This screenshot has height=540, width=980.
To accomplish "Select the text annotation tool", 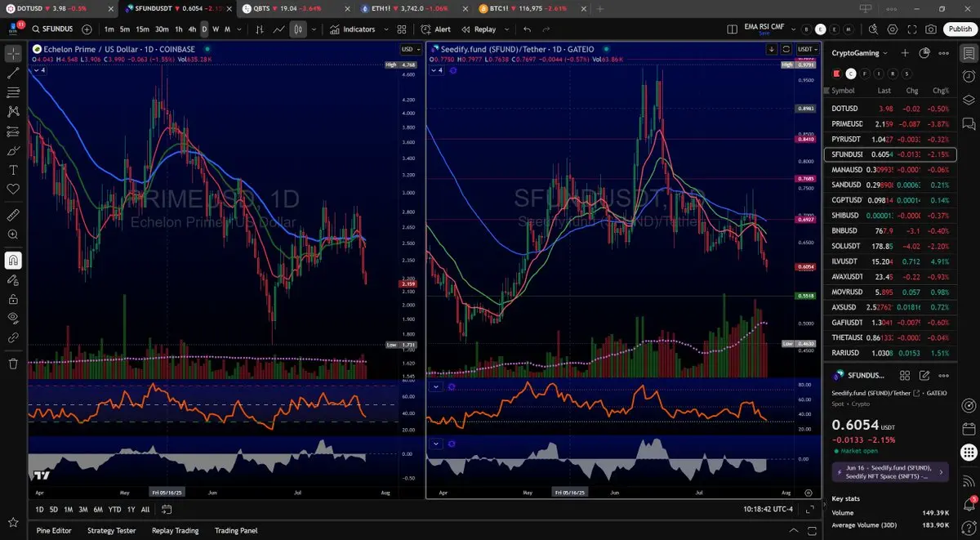I will 13,170.
